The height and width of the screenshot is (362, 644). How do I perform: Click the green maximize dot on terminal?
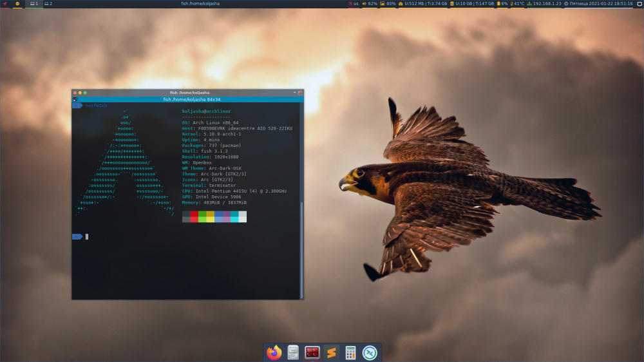(85, 93)
